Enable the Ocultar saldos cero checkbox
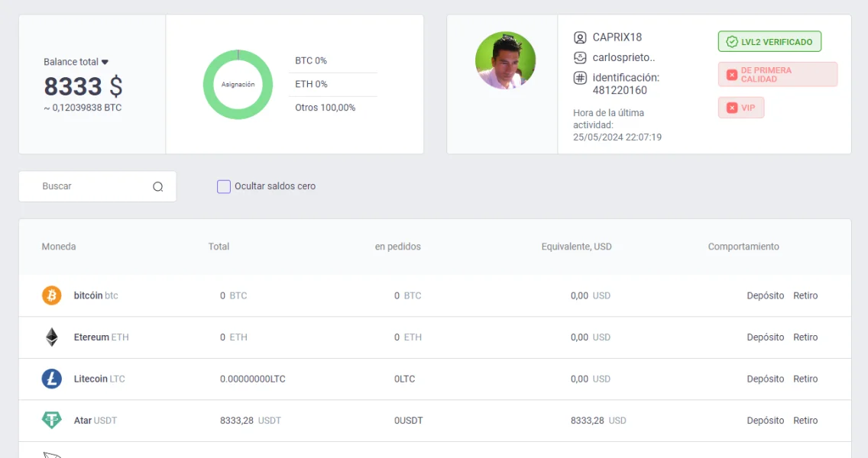Viewport: 868px width, 458px height. 224,186
